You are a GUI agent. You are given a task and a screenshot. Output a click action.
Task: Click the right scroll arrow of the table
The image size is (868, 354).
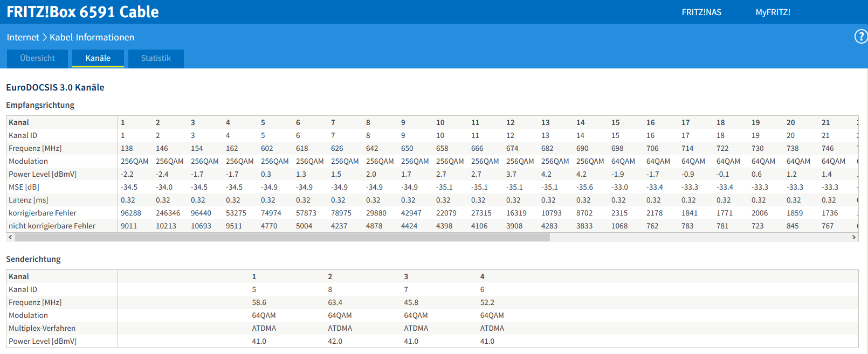click(x=854, y=237)
